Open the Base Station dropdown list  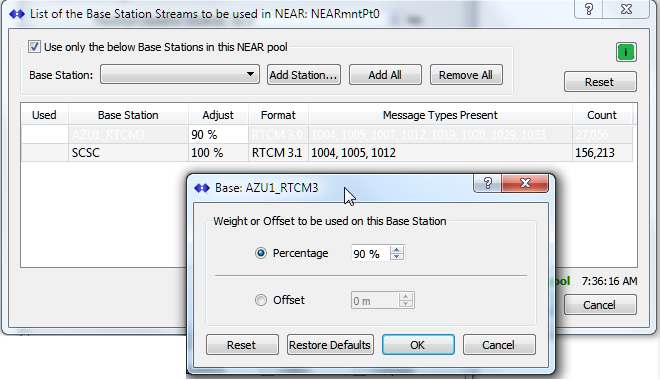(x=180, y=74)
